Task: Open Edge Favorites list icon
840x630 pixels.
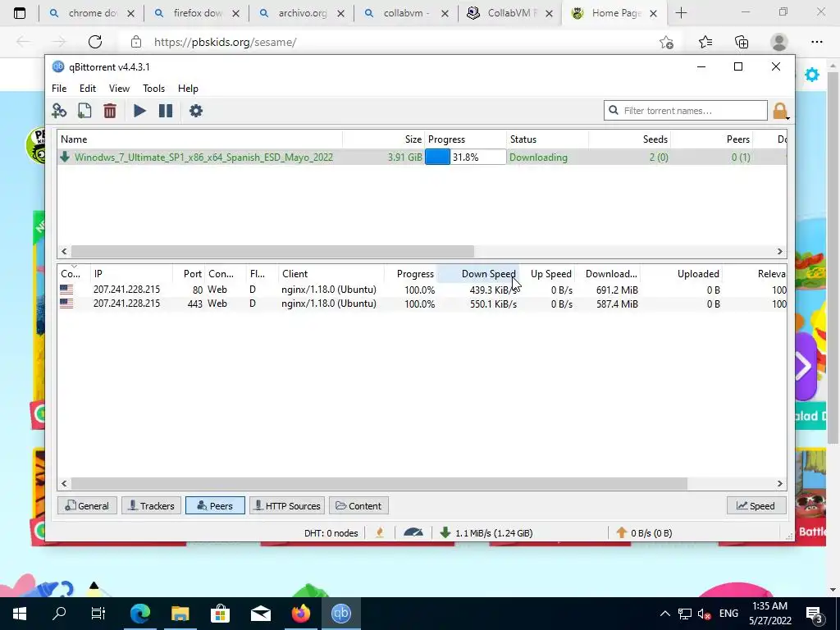Action: 705,42
